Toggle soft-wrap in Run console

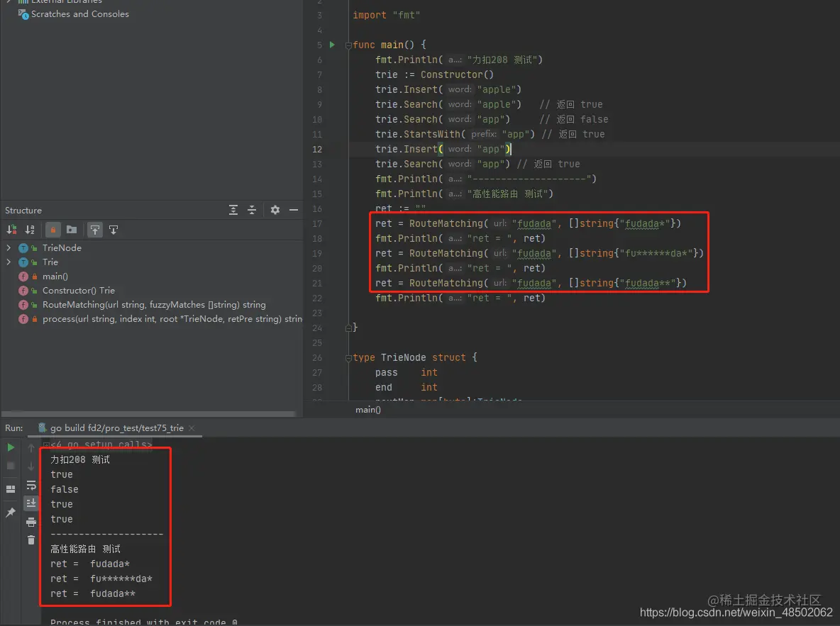[x=31, y=485]
